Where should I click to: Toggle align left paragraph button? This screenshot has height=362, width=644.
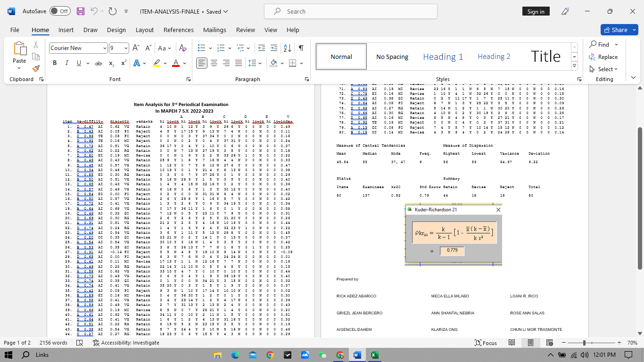coord(202,63)
